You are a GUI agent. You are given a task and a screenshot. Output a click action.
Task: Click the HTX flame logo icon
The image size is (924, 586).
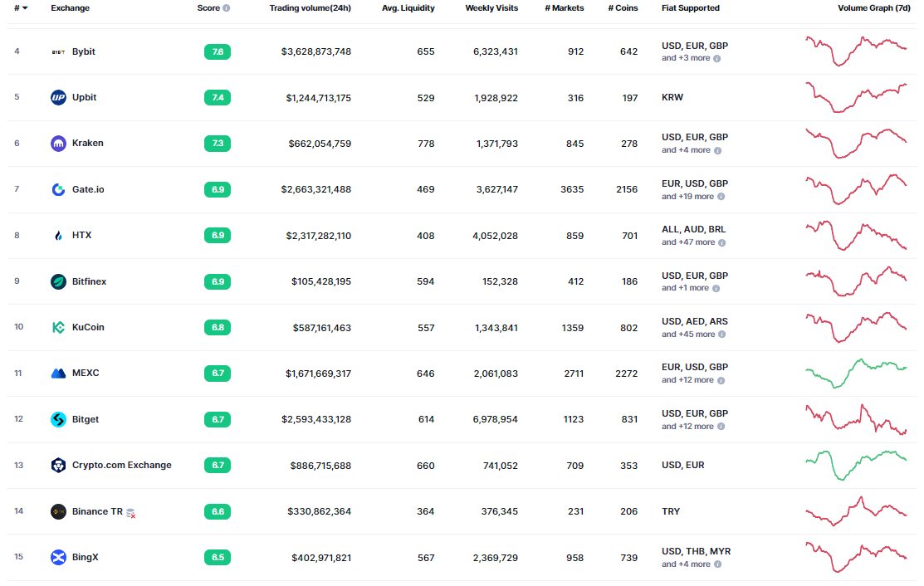[58, 235]
